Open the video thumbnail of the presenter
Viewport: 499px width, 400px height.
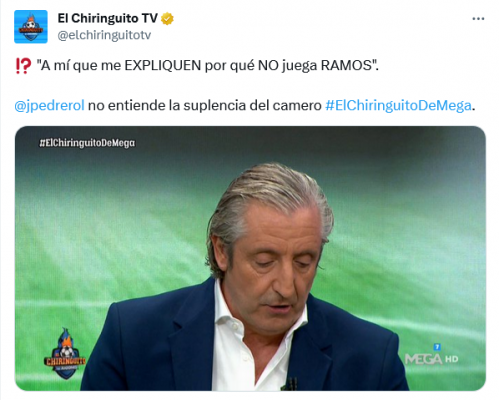250,258
